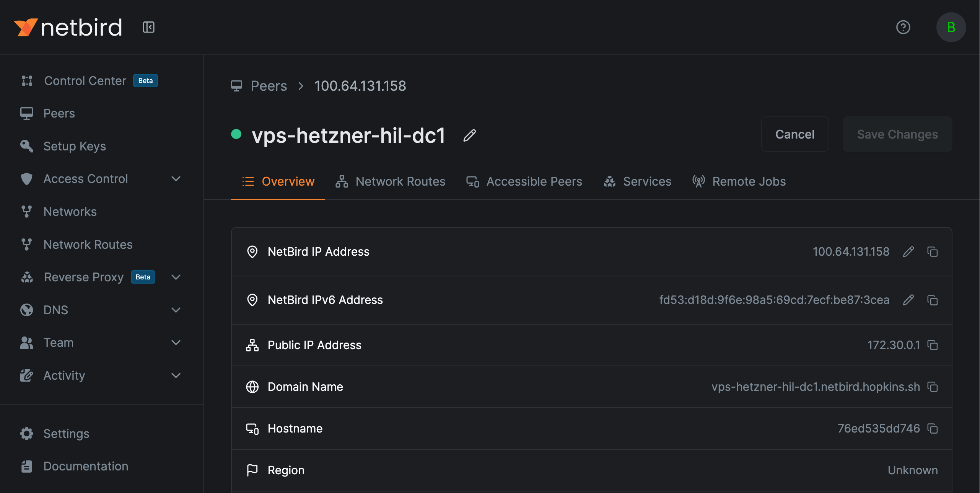Open the user avatar B menu
Viewport: 980px width, 493px height.
[x=951, y=27]
